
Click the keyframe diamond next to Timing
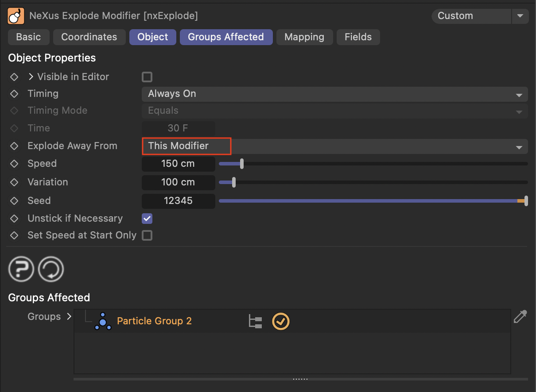tap(14, 94)
